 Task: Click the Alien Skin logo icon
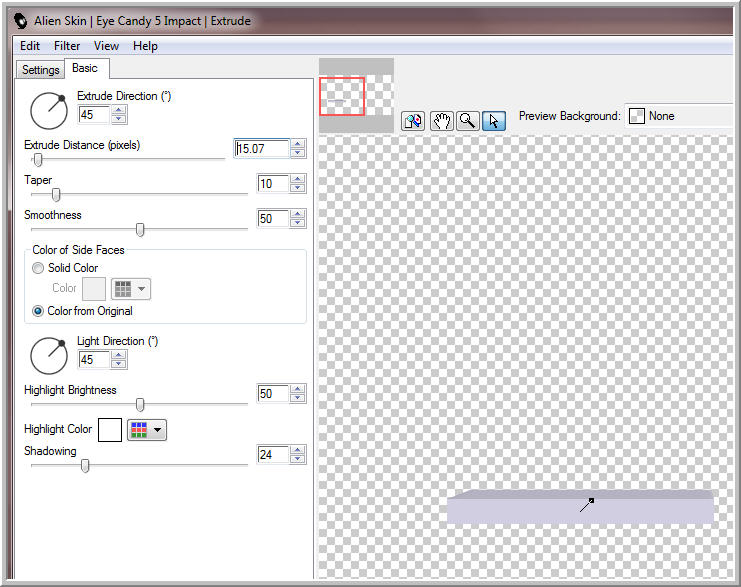pos(20,21)
